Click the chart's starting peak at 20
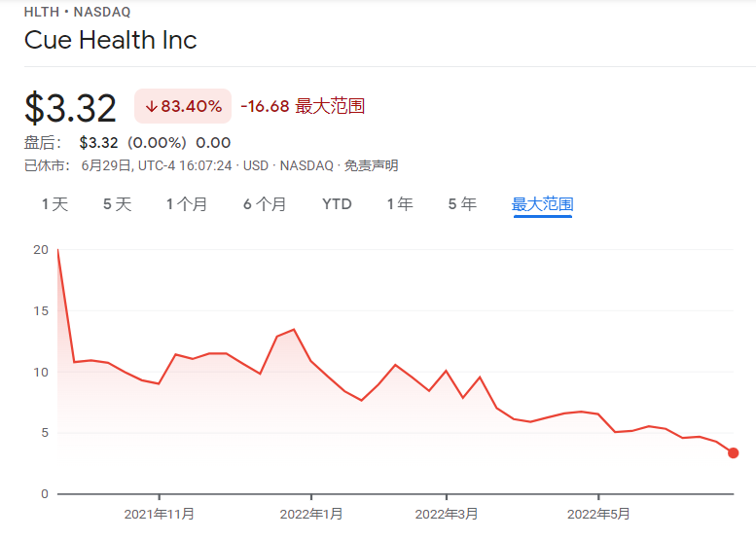Screen dimensions: 756x539 point(57,250)
